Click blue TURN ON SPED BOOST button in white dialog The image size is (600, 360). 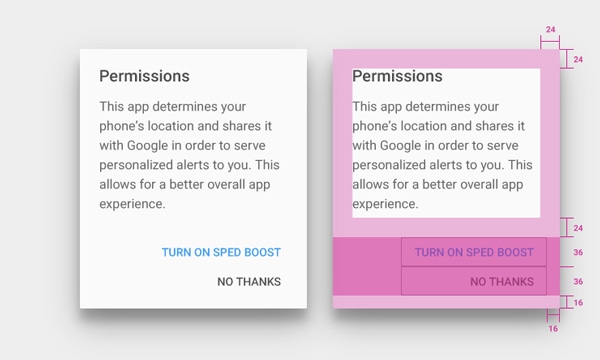coord(221,252)
